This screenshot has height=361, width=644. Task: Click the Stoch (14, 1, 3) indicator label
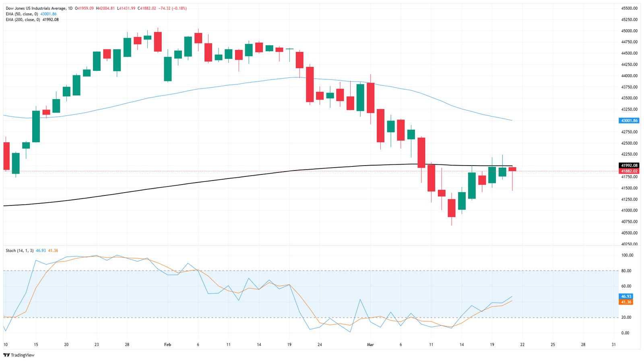coord(20,251)
